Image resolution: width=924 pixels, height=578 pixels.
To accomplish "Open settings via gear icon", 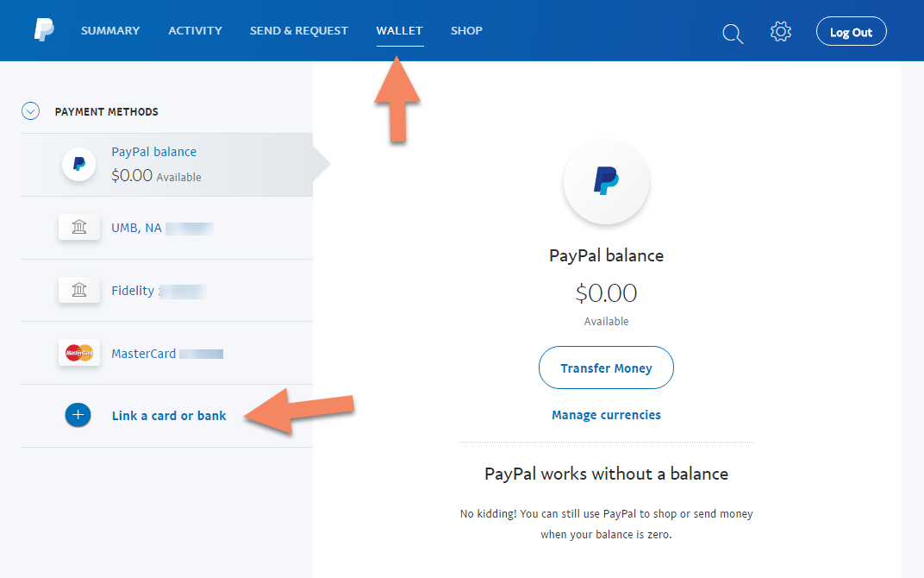I will pos(781,31).
